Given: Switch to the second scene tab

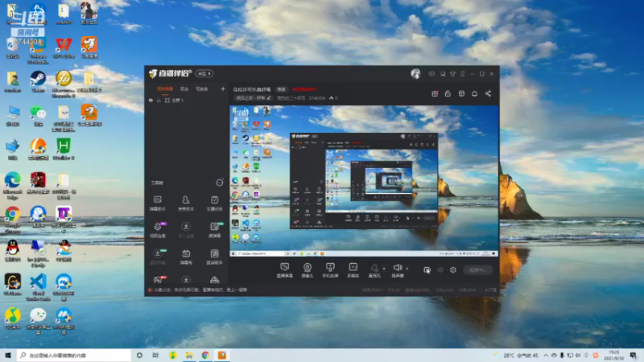Looking at the screenshot, I should pos(184,88).
